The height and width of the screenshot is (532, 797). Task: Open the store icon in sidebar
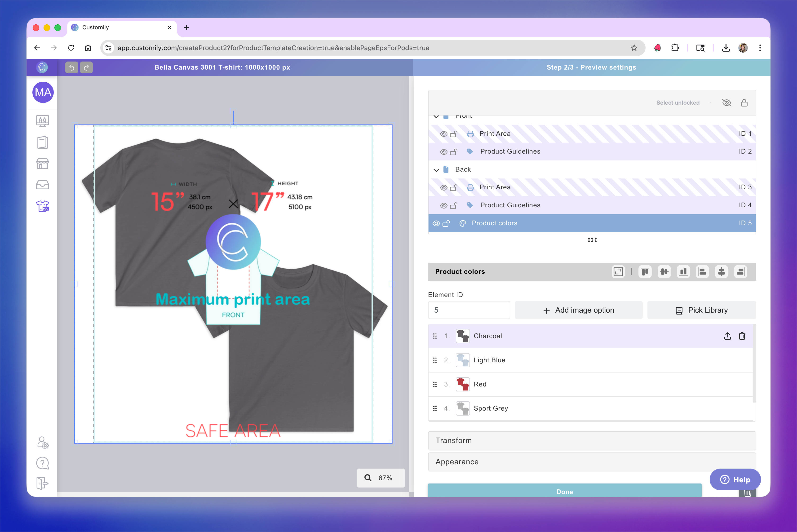click(42, 164)
